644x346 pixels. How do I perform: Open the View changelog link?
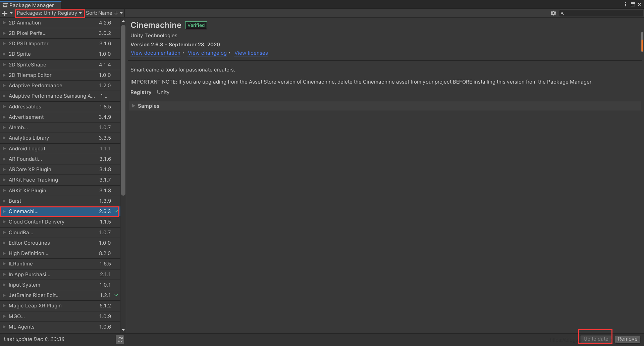click(x=207, y=53)
